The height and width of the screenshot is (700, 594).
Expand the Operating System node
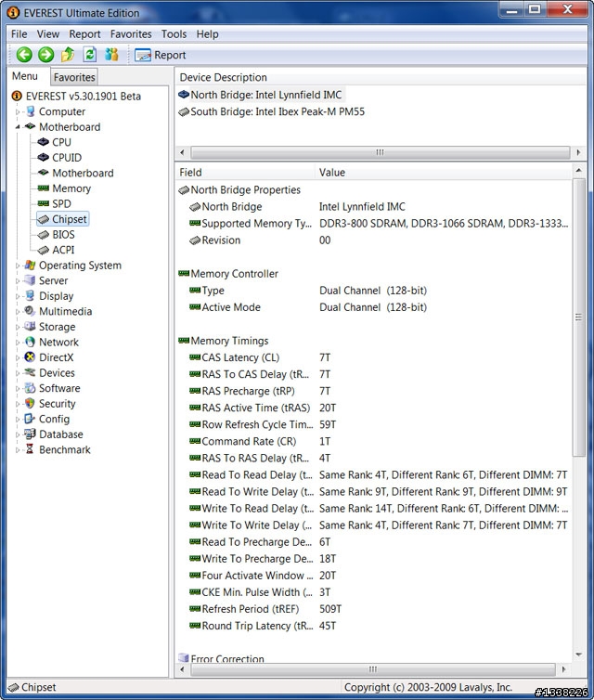tap(18, 266)
